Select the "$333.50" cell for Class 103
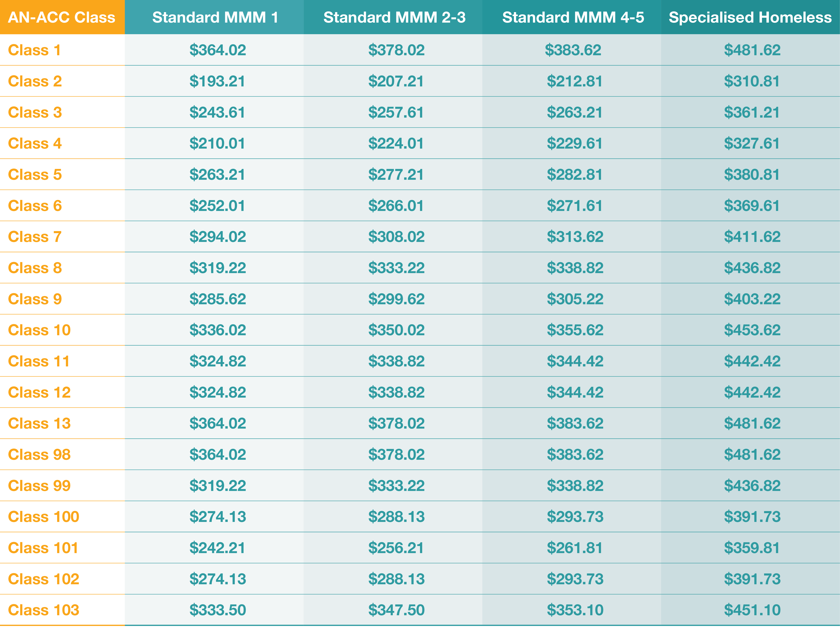The image size is (840, 630). tap(218, 610)
